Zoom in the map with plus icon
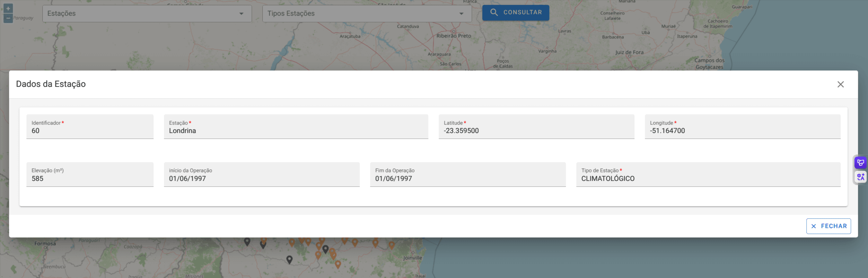 [8, 8]
